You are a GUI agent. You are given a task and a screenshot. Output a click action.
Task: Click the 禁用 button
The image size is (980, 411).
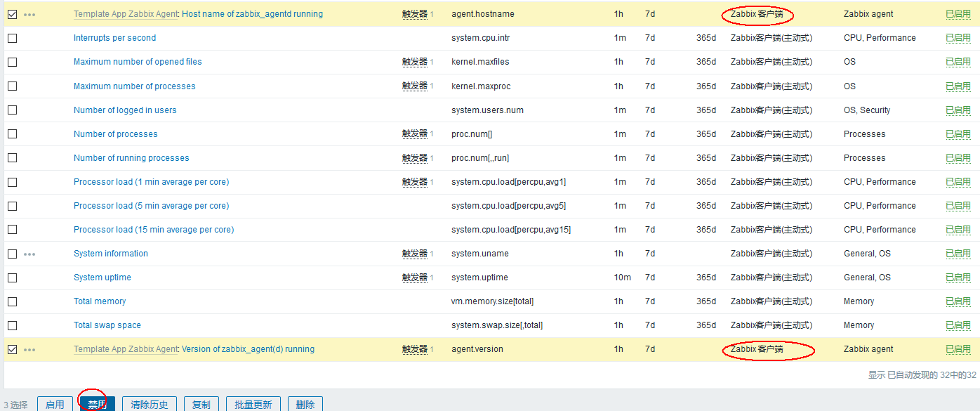[97, 404]
